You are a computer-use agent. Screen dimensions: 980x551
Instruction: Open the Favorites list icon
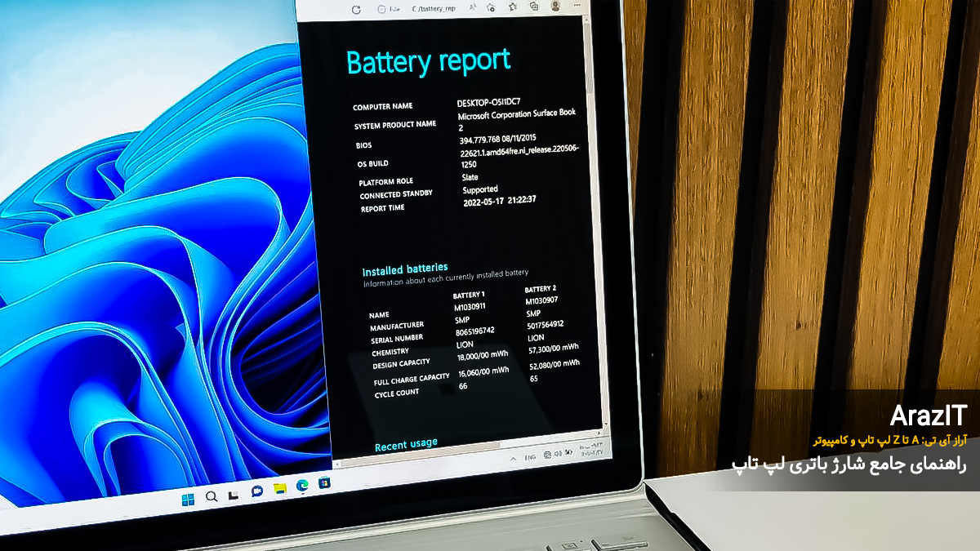[x=514, y=7]
